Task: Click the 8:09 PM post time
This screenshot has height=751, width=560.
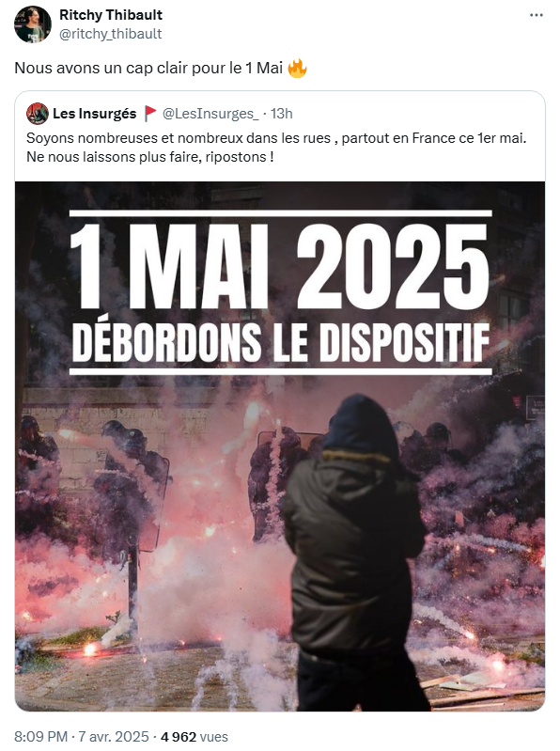Action: coord(40,736)
